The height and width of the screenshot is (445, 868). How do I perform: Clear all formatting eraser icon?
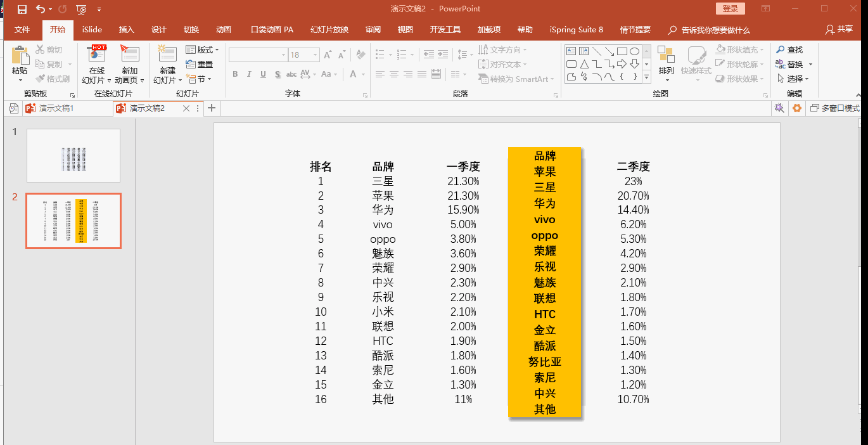361,55
